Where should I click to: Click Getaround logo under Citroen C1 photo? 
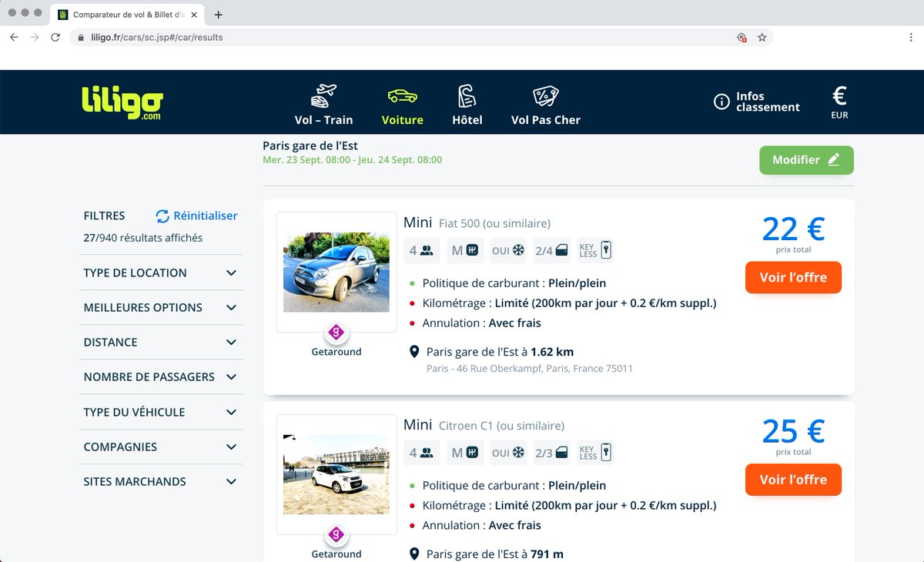coord(336,534)
